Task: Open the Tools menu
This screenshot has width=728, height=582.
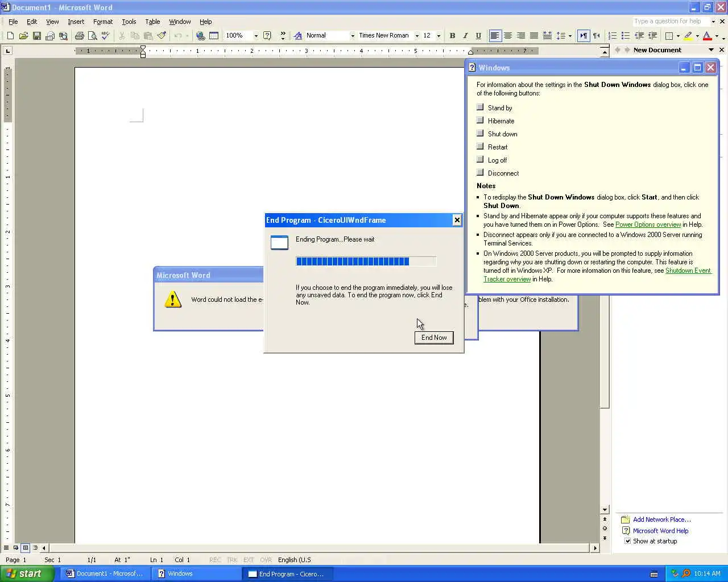Action: [129, 22]
